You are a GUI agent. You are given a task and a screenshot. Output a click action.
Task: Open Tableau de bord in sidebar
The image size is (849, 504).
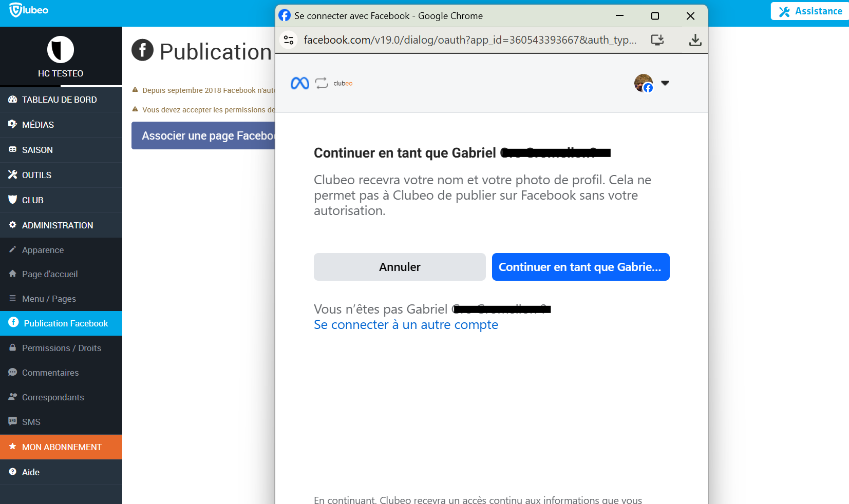click(x=61, y=100)
